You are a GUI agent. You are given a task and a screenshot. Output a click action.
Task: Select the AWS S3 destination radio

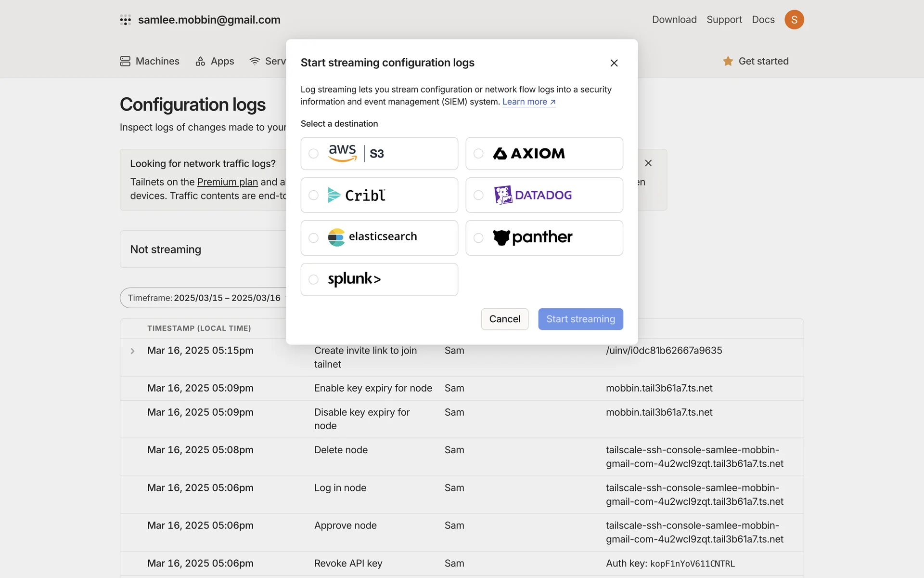point(314,154)
